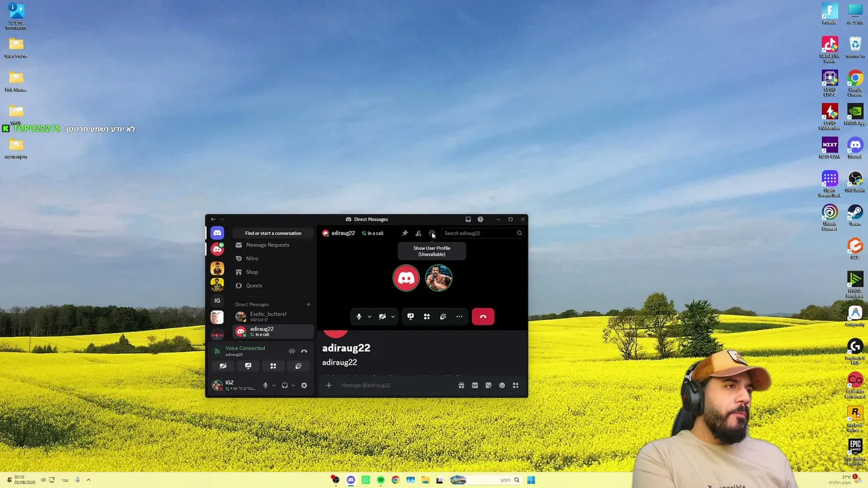Go to Nitro page
This screenshot has width=868, height=488.
pyautogui.click(x=273, y=258)
